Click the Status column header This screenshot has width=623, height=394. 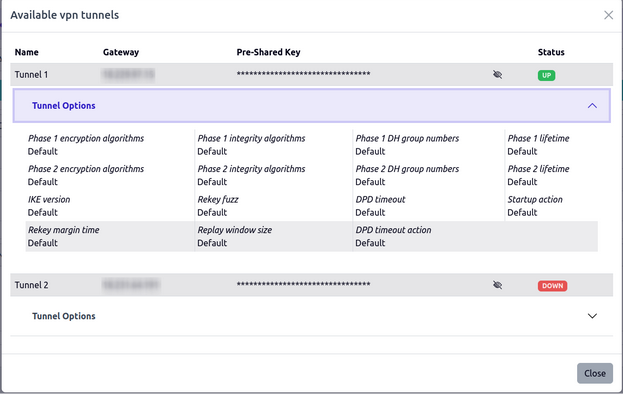[x=551, y=52]
